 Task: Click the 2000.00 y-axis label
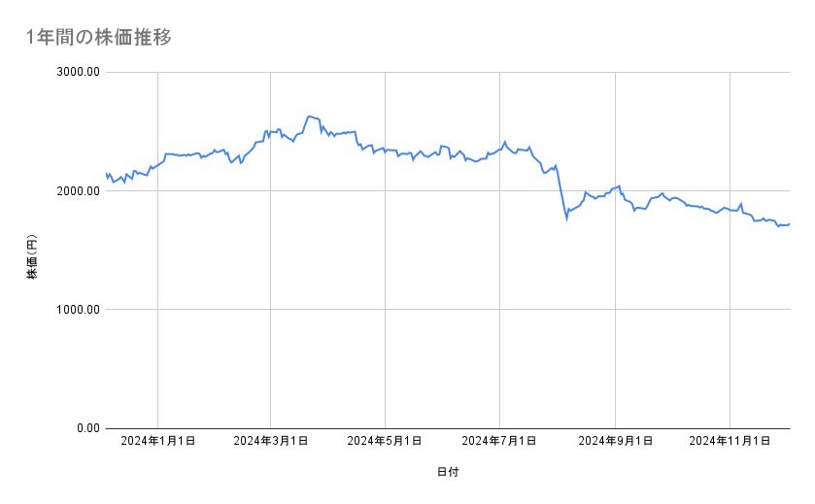78,191
